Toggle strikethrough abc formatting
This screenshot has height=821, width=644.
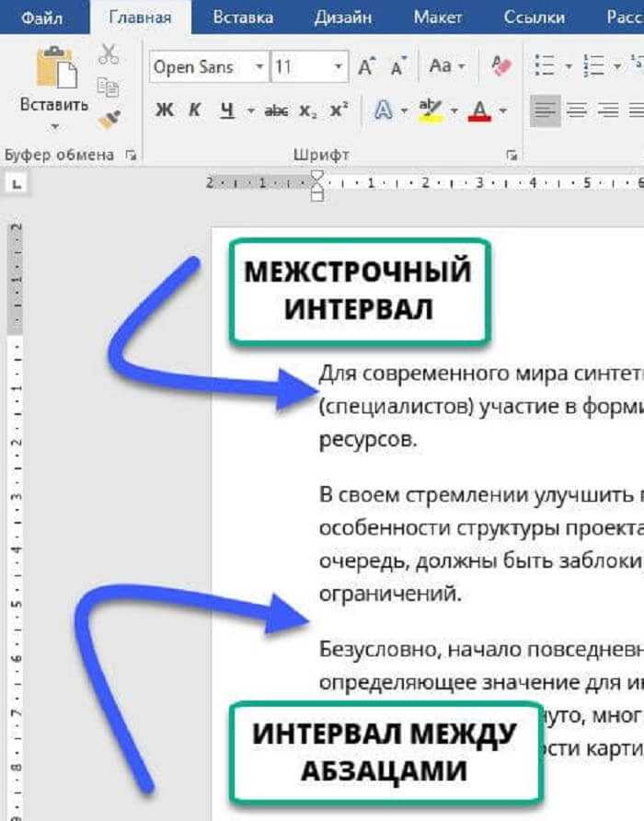[x=276, y=110]
